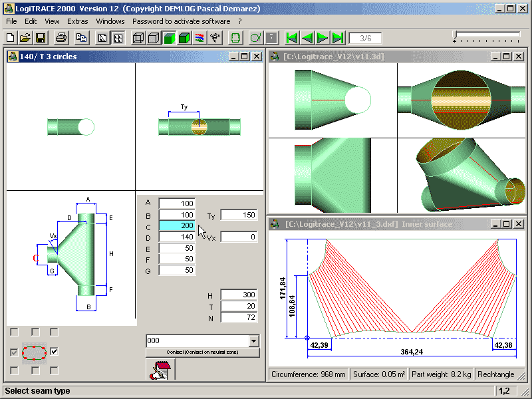Click the Ty field showing 150
Viewport: 532px width, 399px height.
point(239,215)
